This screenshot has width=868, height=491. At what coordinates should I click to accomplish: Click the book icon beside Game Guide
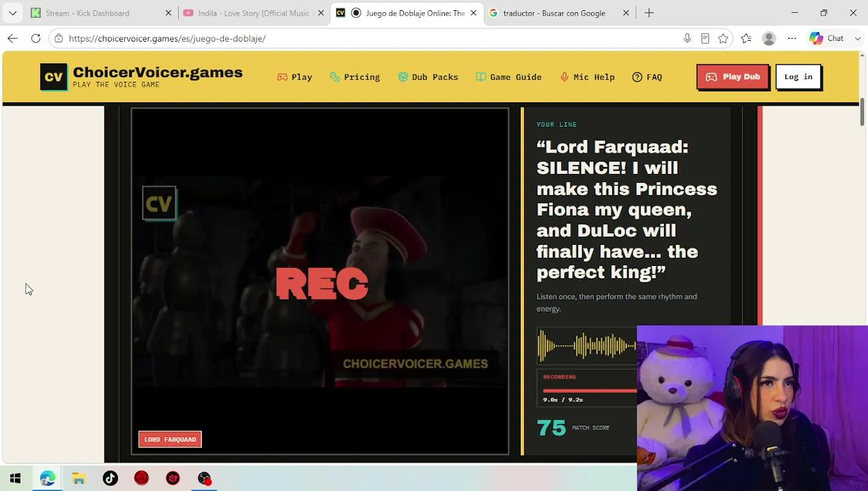coord(480,77)
